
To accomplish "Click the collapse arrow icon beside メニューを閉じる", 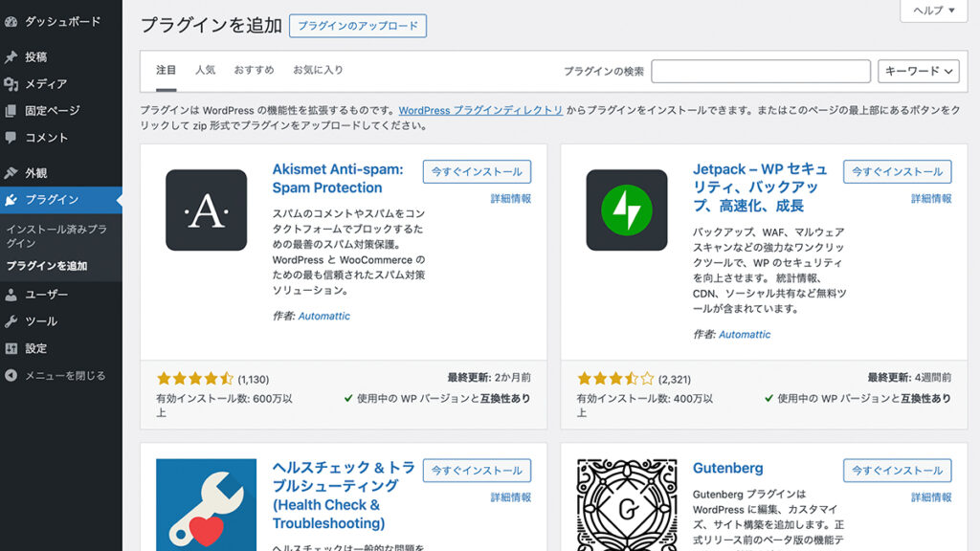I will tap(11, 375).
